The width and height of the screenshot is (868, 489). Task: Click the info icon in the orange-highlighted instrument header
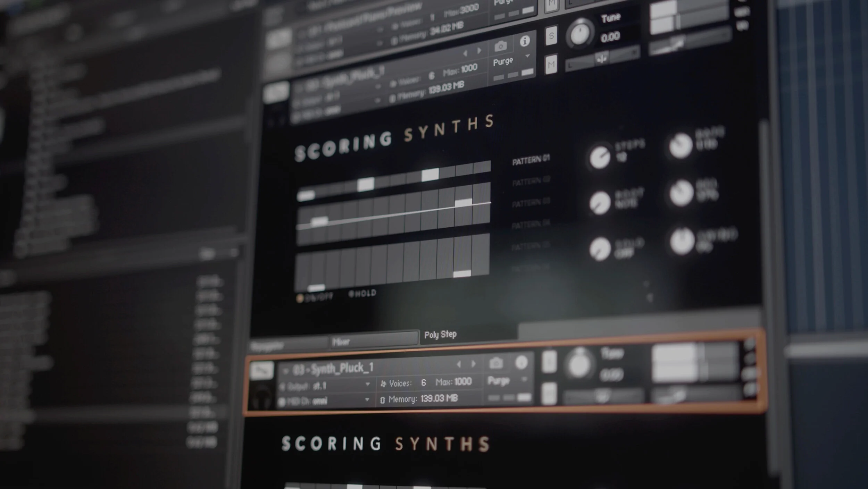[521, 362]
